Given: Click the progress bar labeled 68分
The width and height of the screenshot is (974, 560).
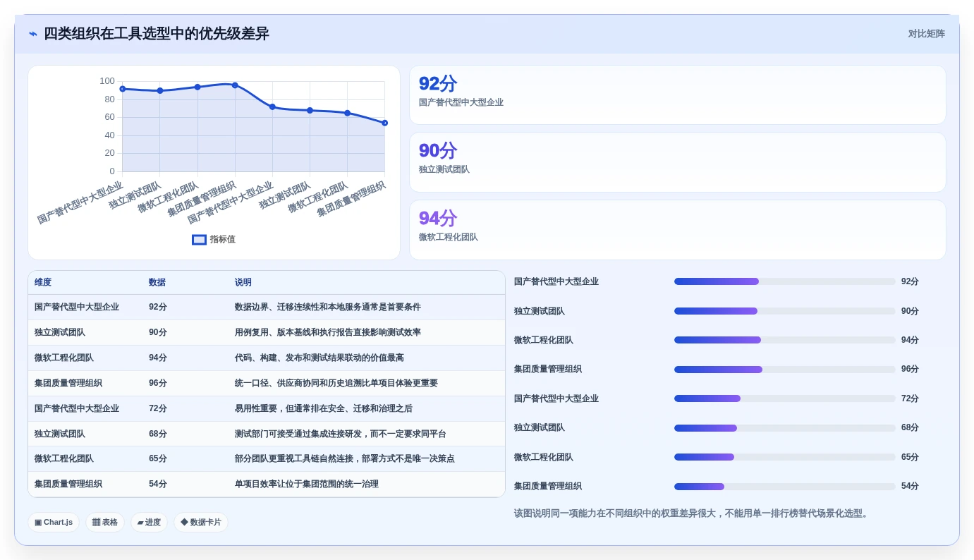Looking at the screenshot, I should (785, 428).
